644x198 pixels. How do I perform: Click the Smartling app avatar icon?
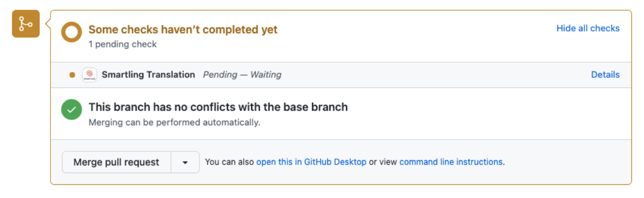point(90,75)
